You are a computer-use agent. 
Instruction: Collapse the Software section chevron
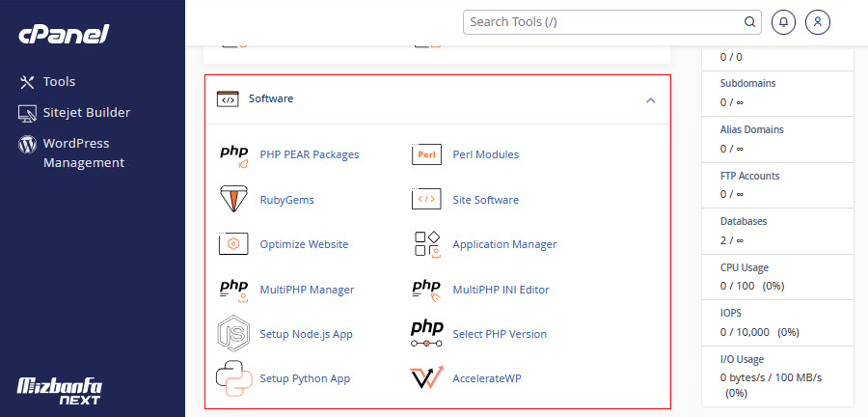(x=651, y=100)
